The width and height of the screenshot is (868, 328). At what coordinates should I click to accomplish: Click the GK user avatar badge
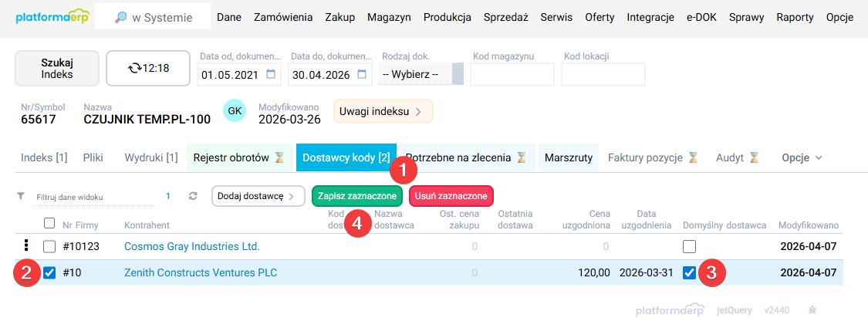pos(235,111)
